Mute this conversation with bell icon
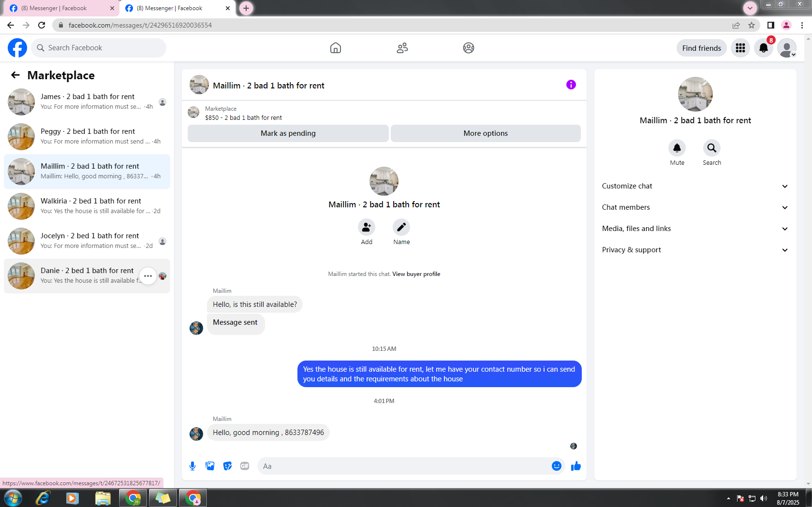This screenshot has width=812, height=507. point(677,148)
